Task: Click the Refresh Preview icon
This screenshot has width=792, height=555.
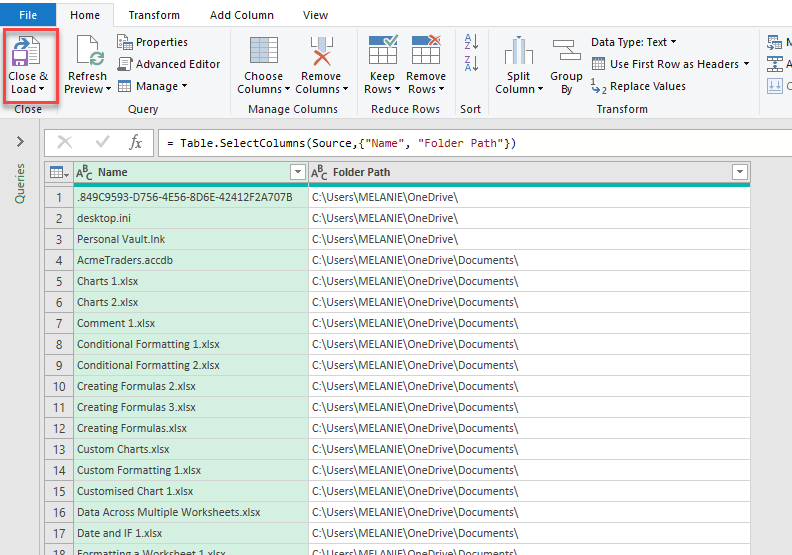Action: click(x=87, y=52)
